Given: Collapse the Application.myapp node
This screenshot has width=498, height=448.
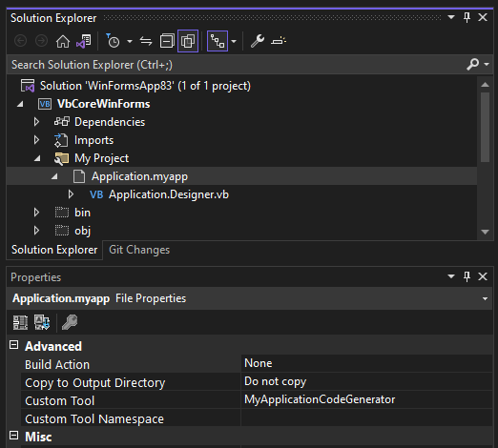Looking at the screenshot, I should coord(54,176).
